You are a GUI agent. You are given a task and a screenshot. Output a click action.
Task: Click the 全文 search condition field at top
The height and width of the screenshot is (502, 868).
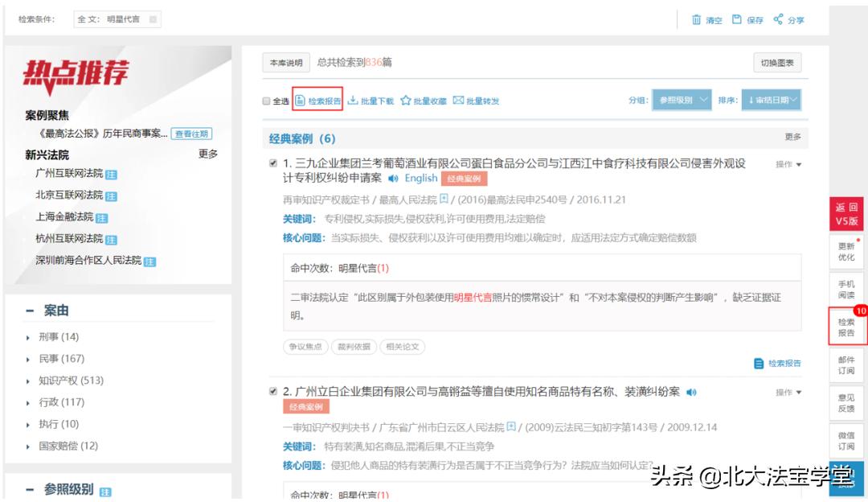coord(111,18)
